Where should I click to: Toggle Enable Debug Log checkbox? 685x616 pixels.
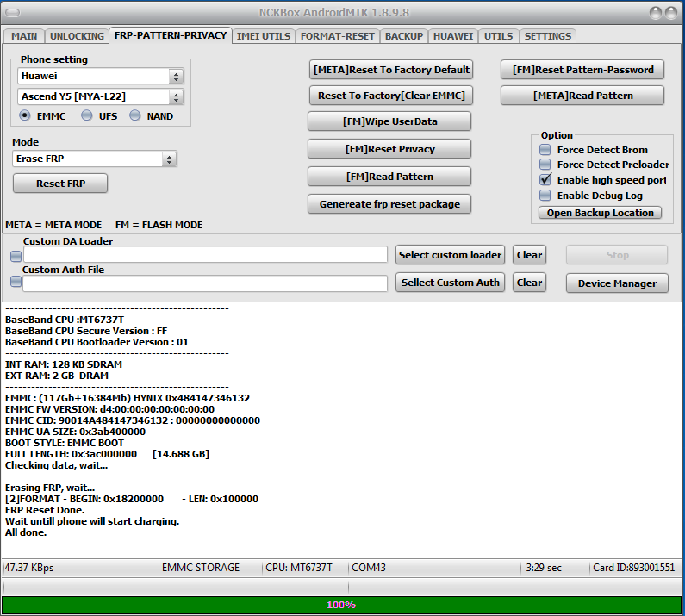[545, 196]
